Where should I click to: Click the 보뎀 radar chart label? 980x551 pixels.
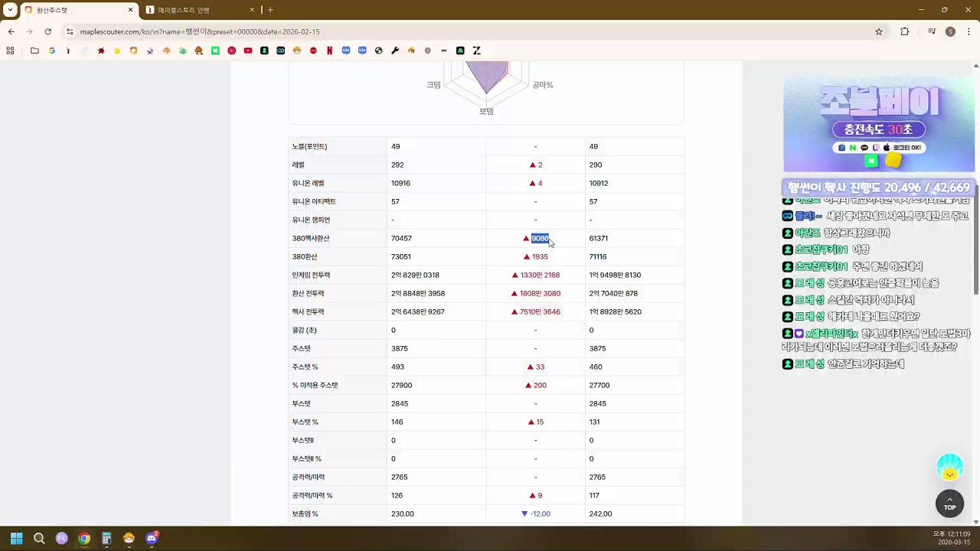point(486,111)
